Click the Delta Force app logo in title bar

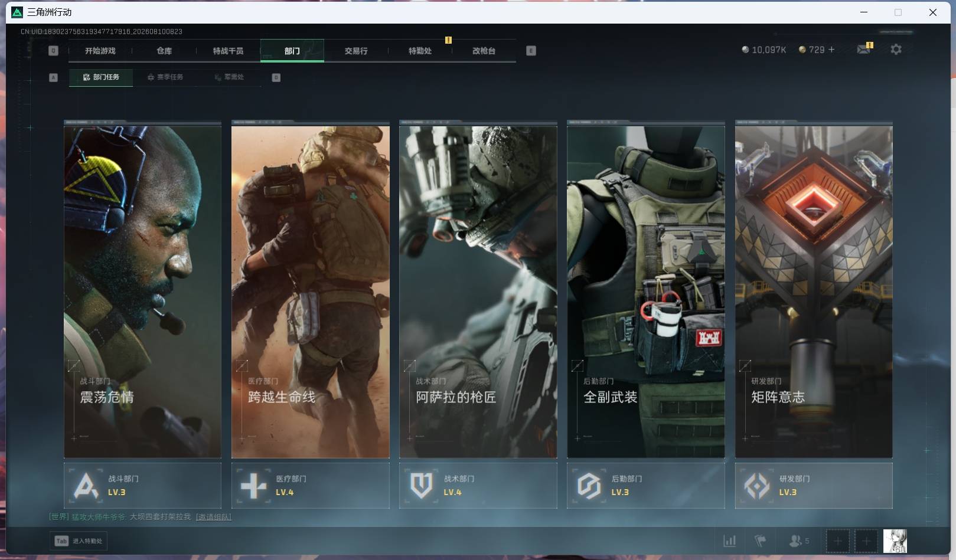point(17,12)
